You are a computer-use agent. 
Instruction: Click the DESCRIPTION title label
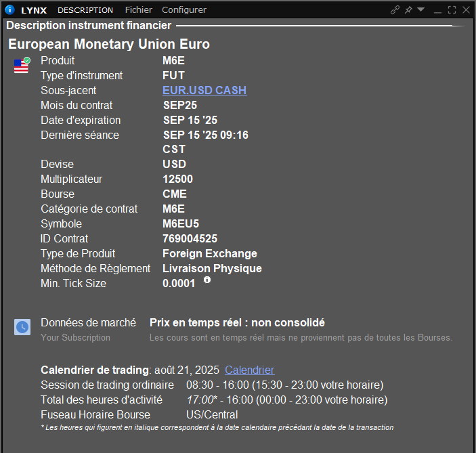(x=85, y=10)
